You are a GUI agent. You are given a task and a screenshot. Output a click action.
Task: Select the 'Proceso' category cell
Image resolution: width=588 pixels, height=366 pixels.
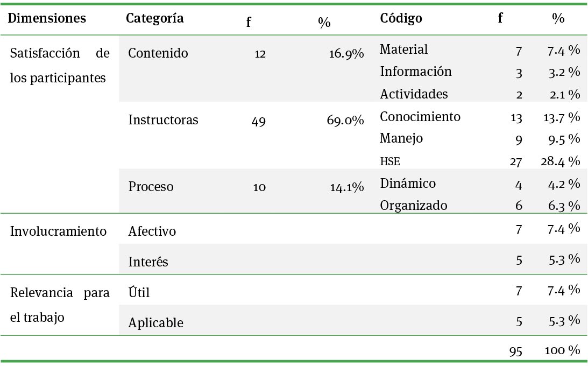tap(151, 187)
